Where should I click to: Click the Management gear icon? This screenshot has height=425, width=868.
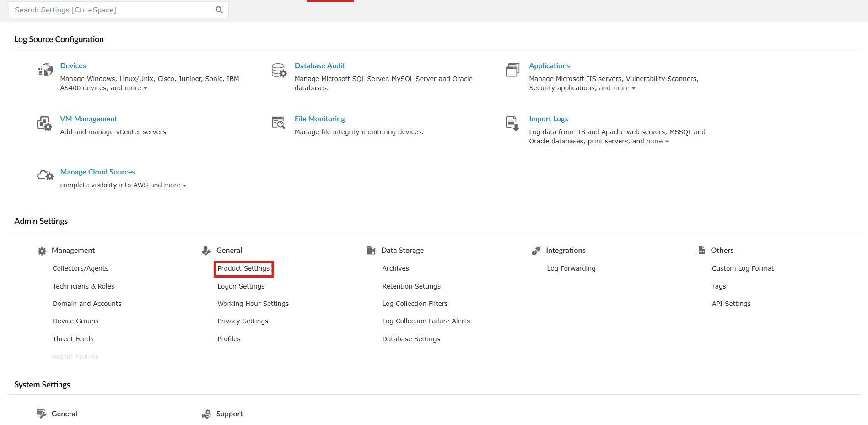point(42,251)
